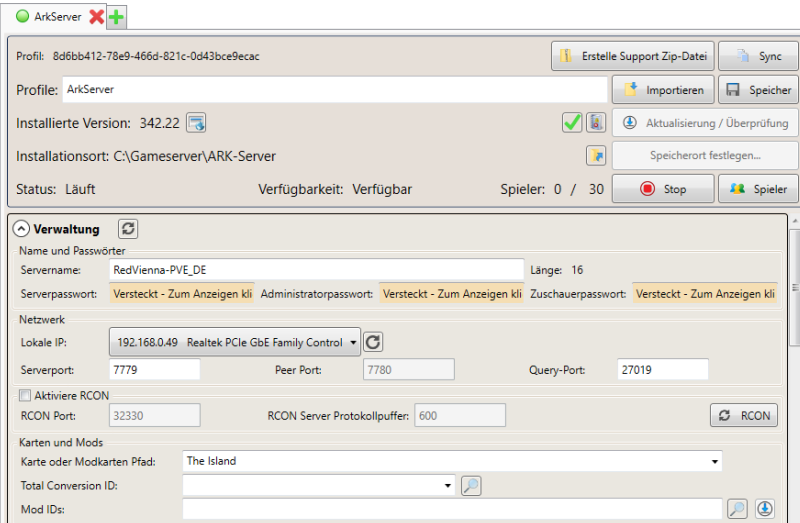800x523 pixels.
Task: Close the ArkServer profile tab
Action: [96, 17]
